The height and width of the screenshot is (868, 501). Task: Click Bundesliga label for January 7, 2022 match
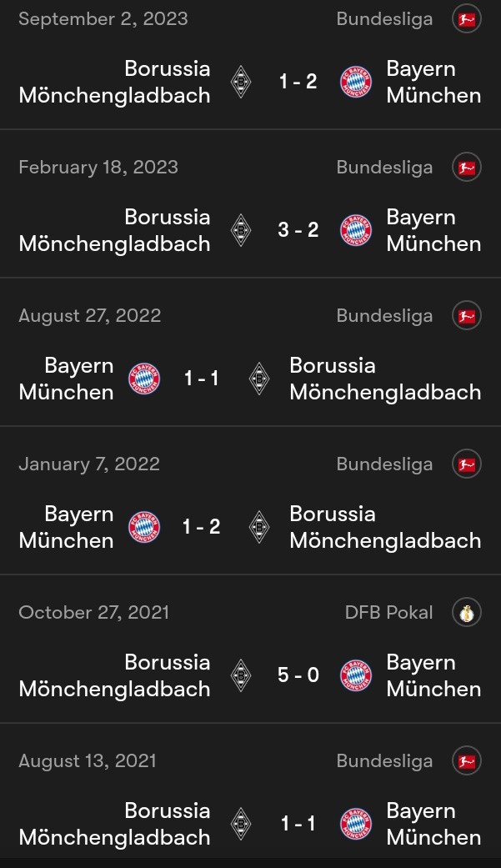tap(384, 464)
